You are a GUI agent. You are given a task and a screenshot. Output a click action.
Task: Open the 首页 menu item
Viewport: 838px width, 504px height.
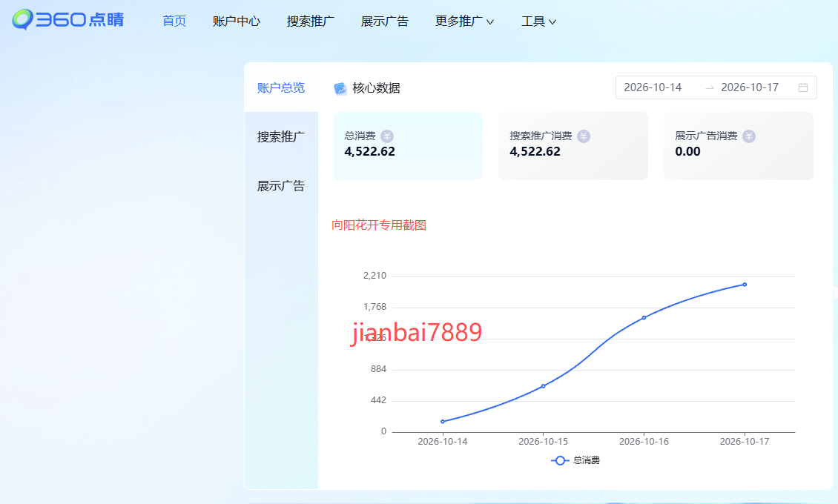[x=174, y=21]
